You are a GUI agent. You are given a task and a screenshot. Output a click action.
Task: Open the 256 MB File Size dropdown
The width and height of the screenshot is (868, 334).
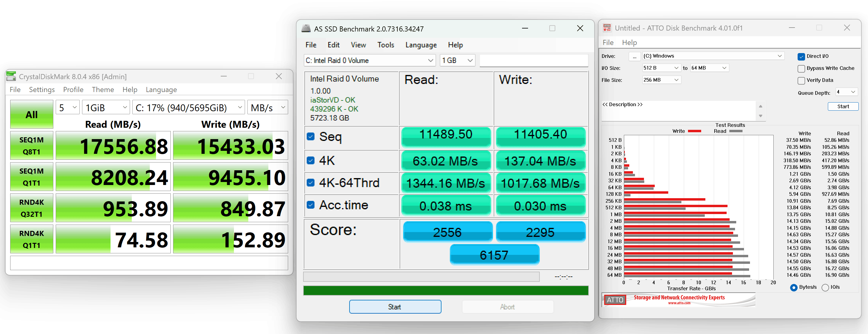(661, 80)
